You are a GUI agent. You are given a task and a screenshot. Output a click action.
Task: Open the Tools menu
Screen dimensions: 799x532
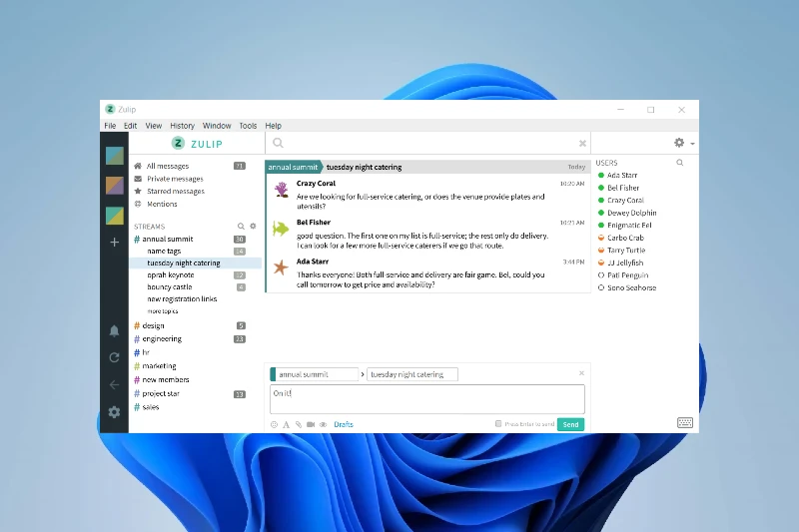248,126
